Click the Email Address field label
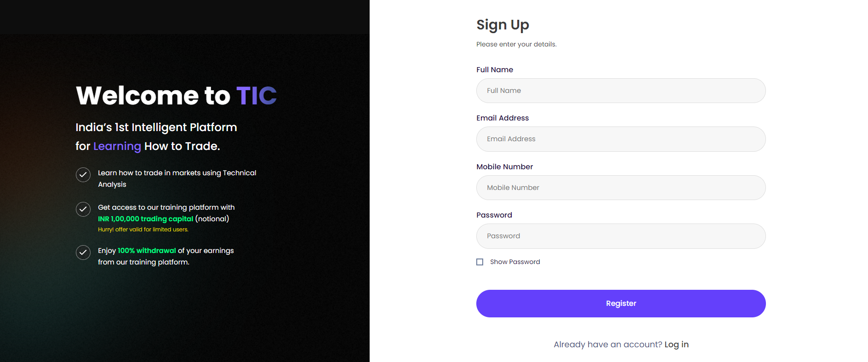The width and height of the screenshot is (868, 362). 503,118
